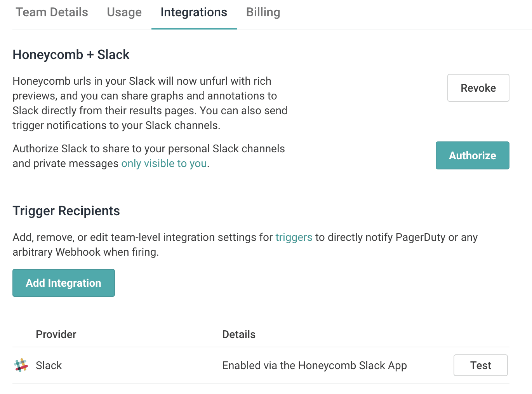Click the "Authorize Slack to share" description text

pyautogui.click(x=149, y=149)
